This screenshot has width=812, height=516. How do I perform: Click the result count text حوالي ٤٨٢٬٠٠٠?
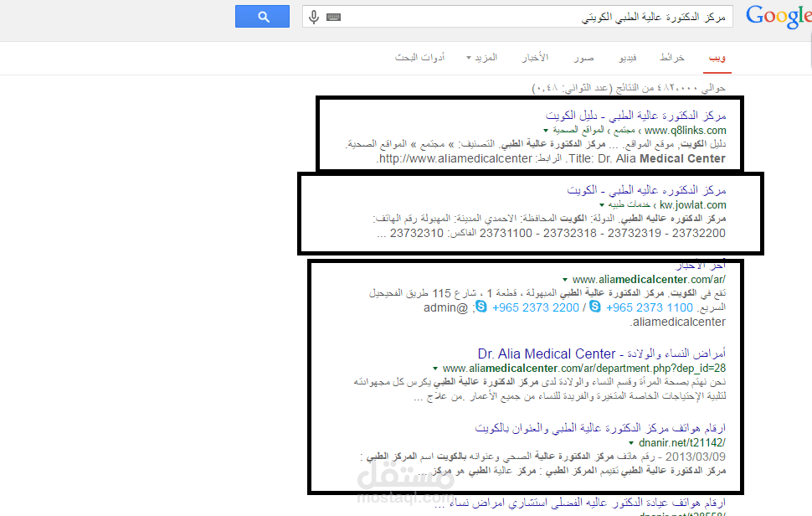point(629,88)
